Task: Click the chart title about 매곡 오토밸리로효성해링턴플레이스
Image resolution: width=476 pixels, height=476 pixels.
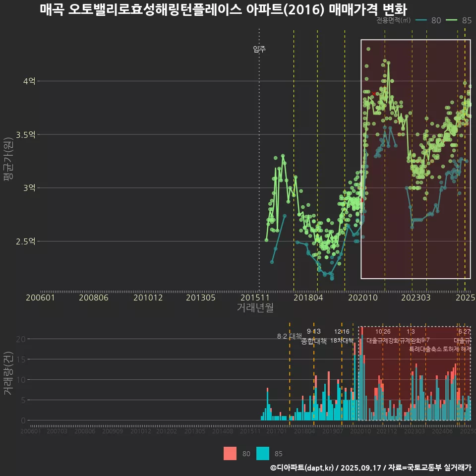Action: (x=223, y=10)
